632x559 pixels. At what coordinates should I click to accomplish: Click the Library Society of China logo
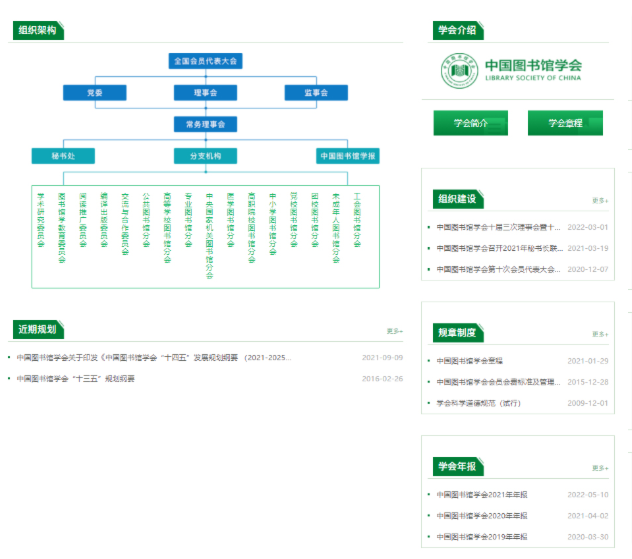511,71
